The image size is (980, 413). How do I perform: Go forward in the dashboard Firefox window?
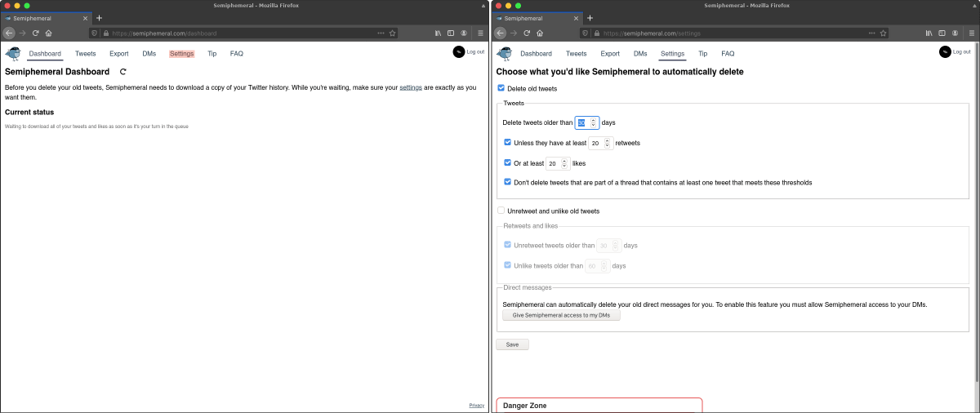(22, 33)
